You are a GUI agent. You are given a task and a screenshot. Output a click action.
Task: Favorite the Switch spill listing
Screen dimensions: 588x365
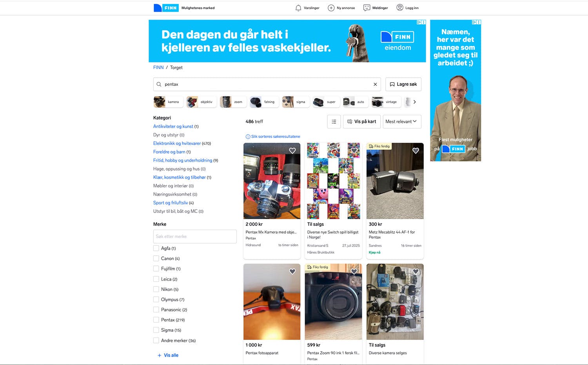tap(354, 151)
